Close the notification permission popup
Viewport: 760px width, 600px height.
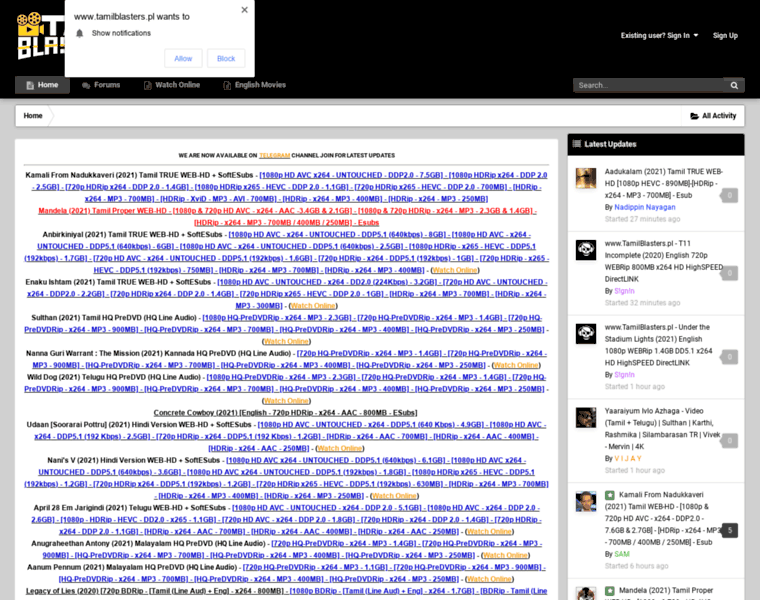coord(244,10)
